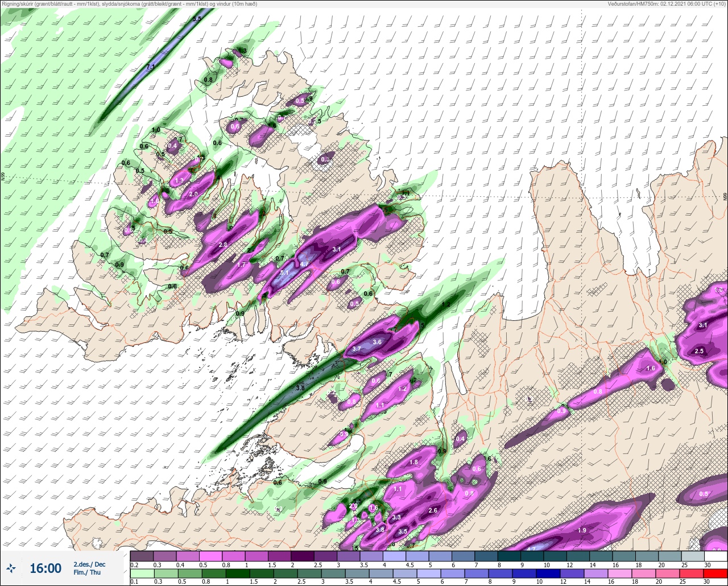Click the 5.1 snowfall value on the map
This screenshot has width=728, height=586.
(x=285, y=273)
